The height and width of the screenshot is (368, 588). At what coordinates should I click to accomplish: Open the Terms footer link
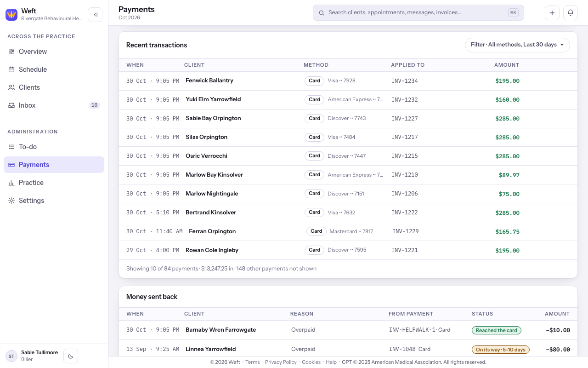(x=252, y=362)
